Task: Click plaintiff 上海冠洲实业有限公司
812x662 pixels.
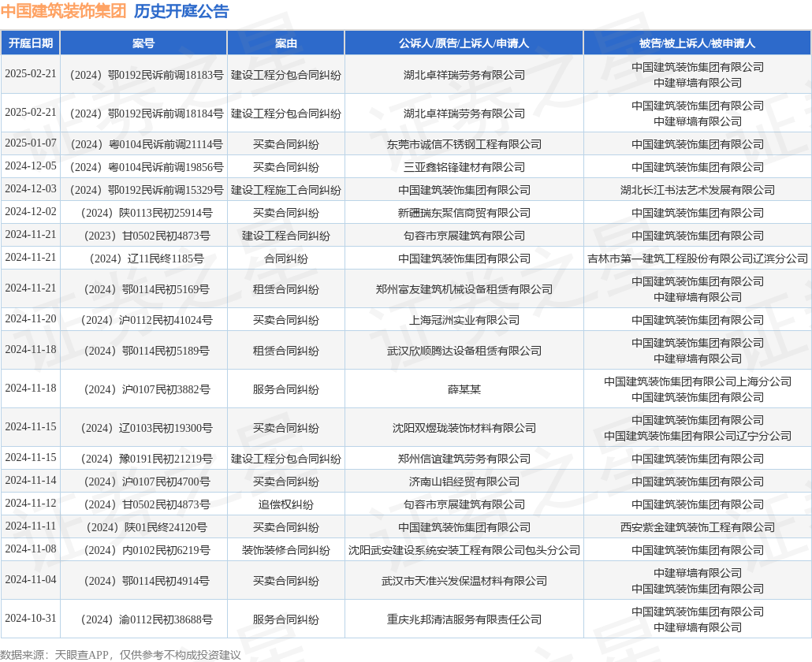Action: [464, 320]
